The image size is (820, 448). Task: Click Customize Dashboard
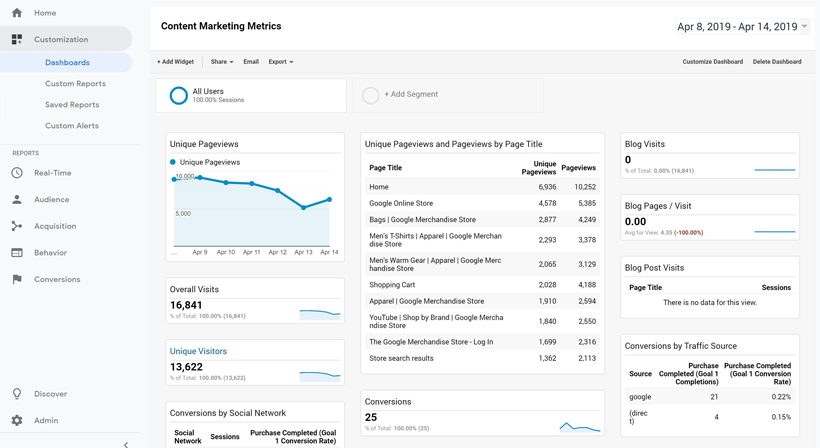tap(712, 62)
